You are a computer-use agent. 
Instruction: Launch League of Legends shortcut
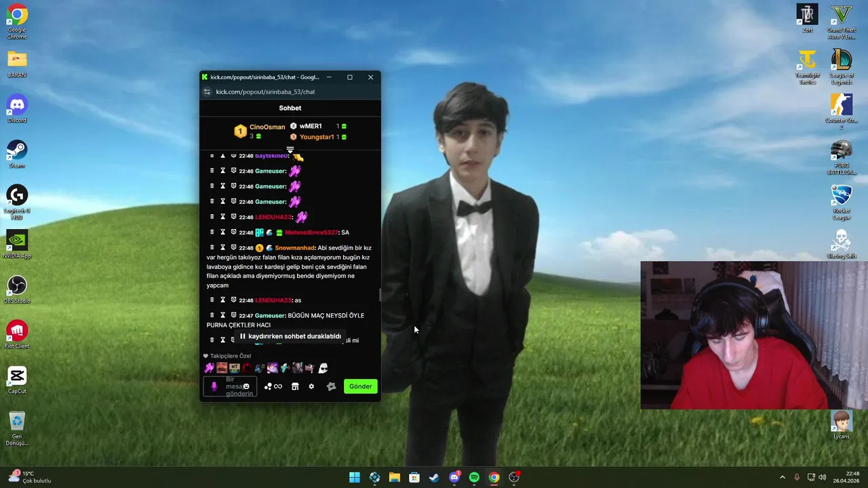click(x=841, y=67)
